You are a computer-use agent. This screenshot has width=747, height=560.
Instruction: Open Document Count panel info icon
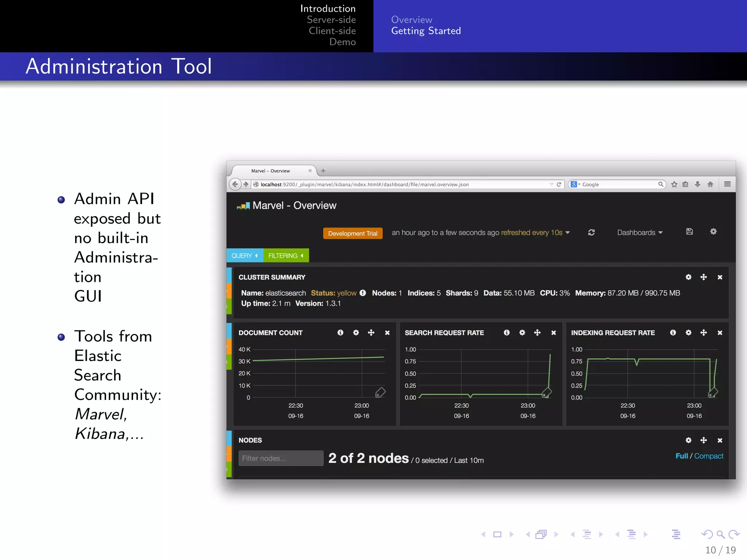coord(340,332)
